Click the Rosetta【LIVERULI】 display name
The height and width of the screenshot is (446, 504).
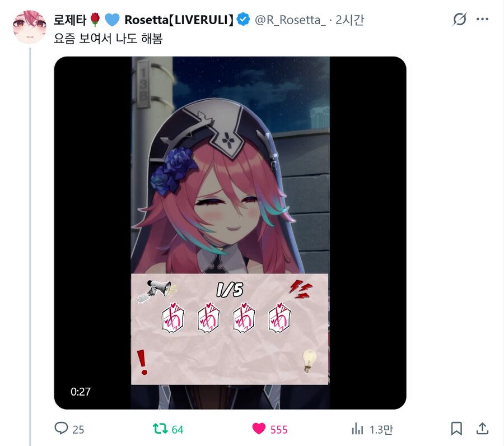179,20
